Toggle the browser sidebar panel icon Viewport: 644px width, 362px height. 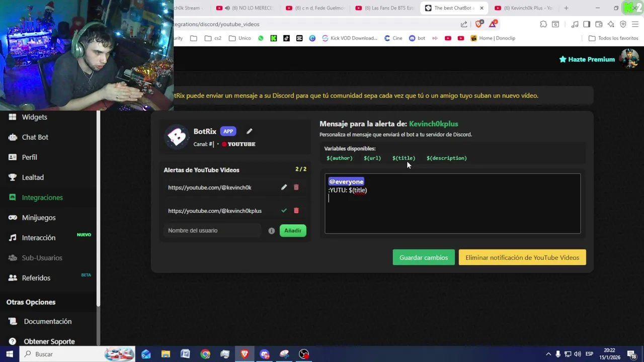coord(587,24)
